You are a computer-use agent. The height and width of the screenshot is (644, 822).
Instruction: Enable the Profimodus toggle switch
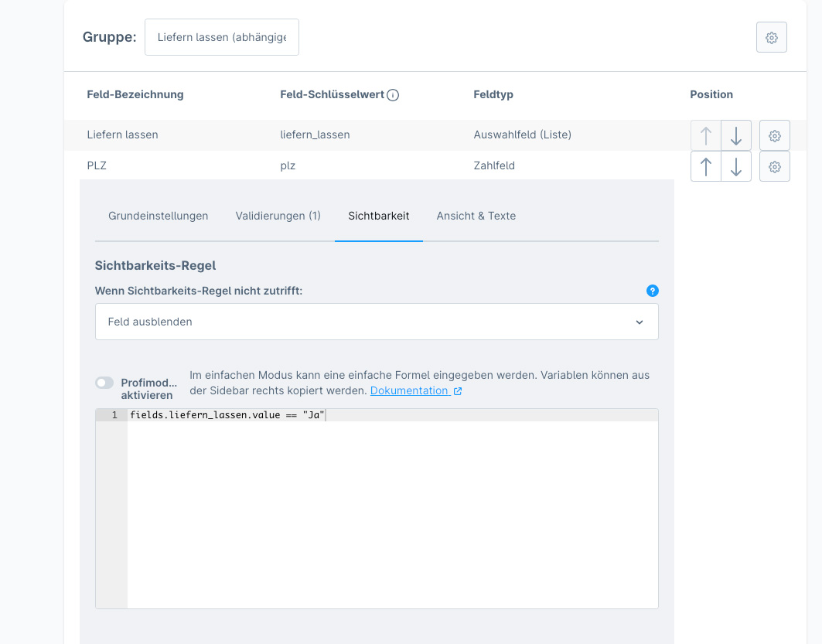tap(104, 383)
